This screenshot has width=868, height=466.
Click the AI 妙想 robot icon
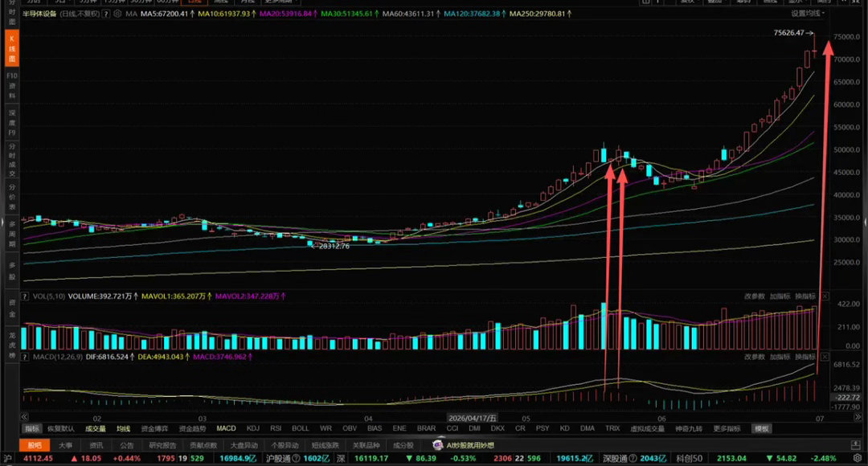[x=438, y=445]
